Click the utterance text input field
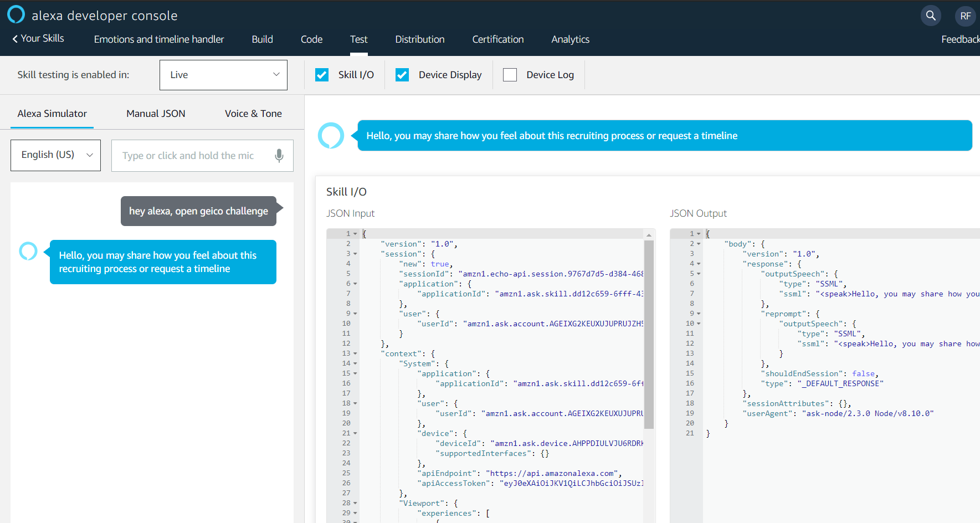980x523 pixels. (202, 156)
